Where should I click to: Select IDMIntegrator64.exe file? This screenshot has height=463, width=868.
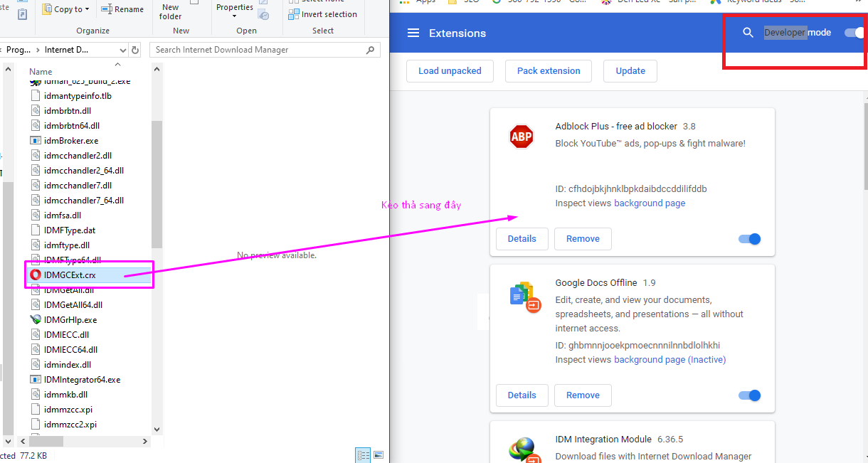pos(83,380)
